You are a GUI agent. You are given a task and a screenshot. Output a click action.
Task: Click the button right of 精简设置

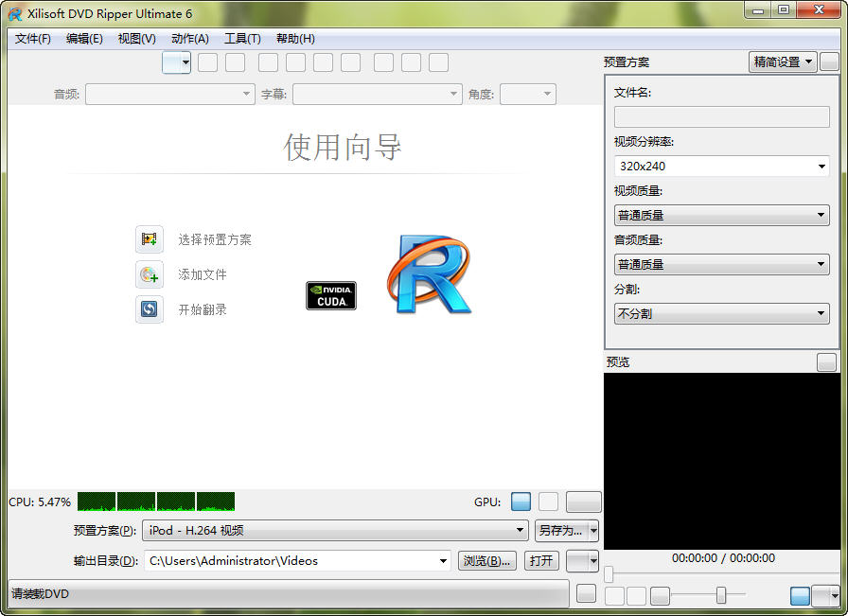(x=829, y=62)
